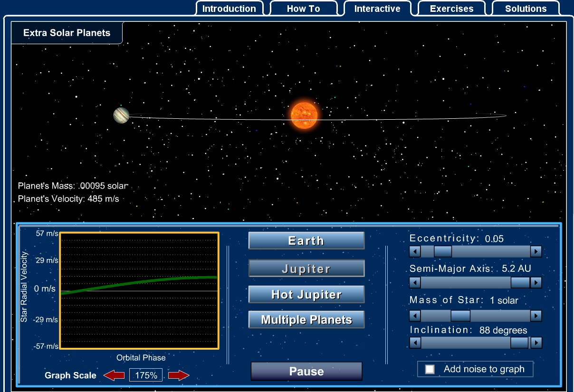Enable the Add noise to graph checkbox

click(x=430, y=369)
